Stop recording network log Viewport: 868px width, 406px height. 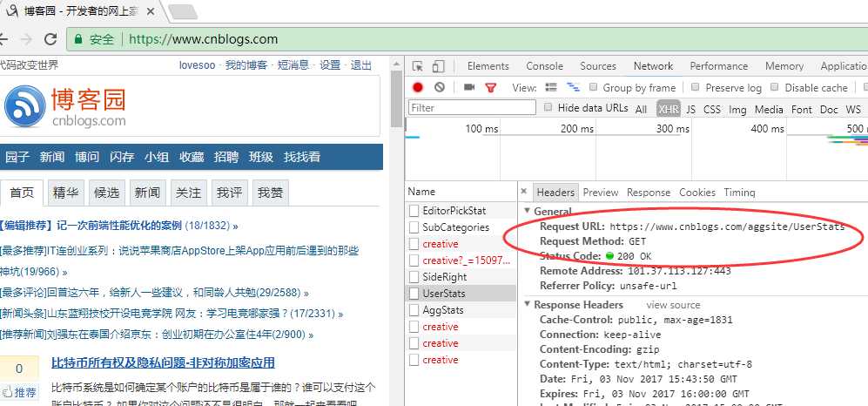click(418, 87)
